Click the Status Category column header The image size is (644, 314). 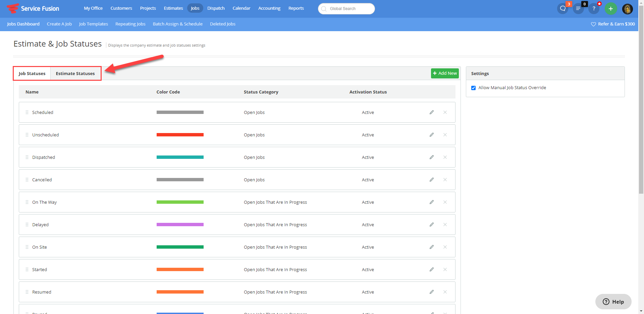261,92
